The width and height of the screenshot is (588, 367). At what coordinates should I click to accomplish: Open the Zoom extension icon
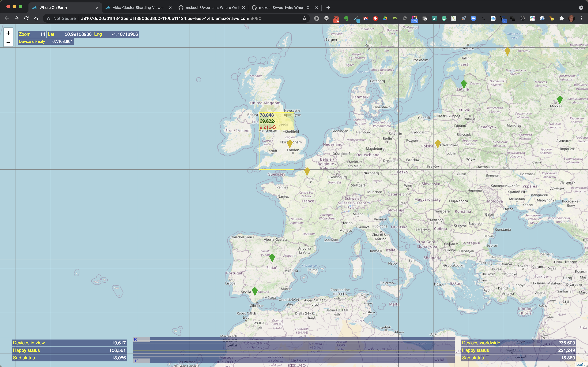(473, 19)
